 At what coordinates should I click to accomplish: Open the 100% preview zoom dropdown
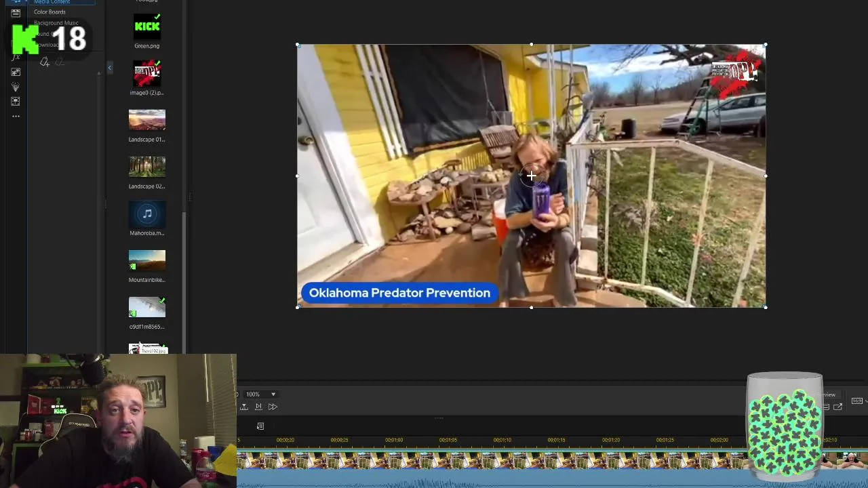coord(261,394)
